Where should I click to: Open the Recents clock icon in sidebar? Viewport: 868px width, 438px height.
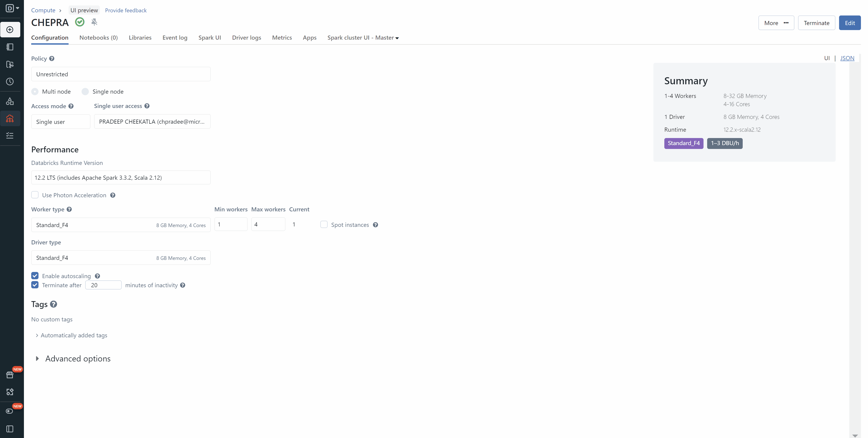pos(10,82)
